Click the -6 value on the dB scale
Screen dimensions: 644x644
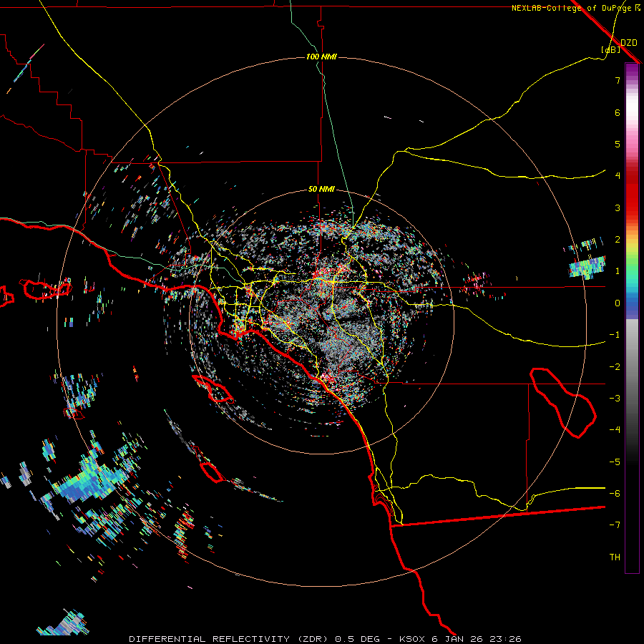615,494
